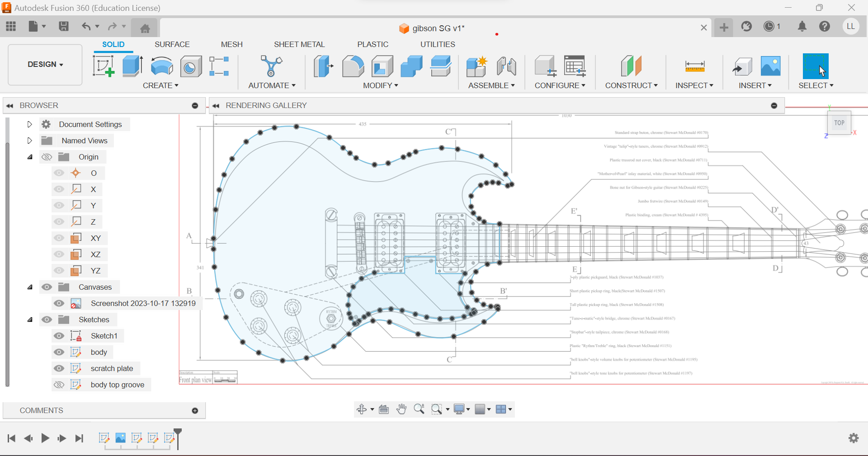Hide the Canvases folder

[x=47, y=287]
